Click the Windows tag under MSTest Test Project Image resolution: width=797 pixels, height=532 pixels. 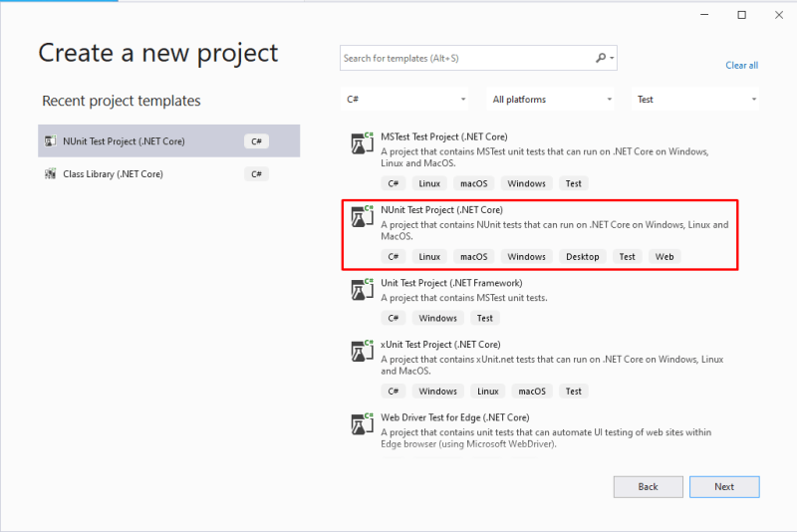527,183
